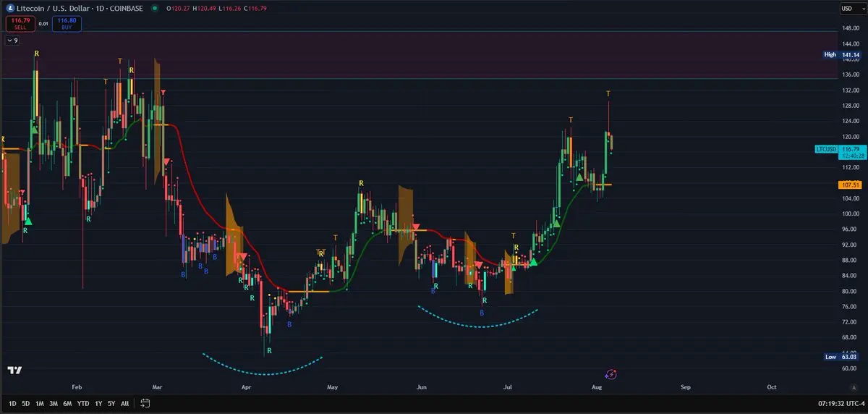Screen dimensions: 868x414
Task: Expand the indicator legend showing 9
Action: click(12, 41)
